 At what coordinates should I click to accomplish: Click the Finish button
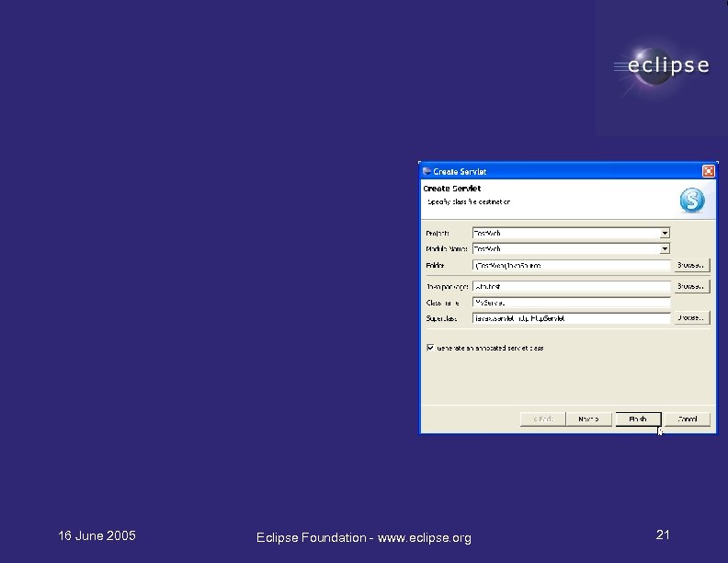[638, 419]
